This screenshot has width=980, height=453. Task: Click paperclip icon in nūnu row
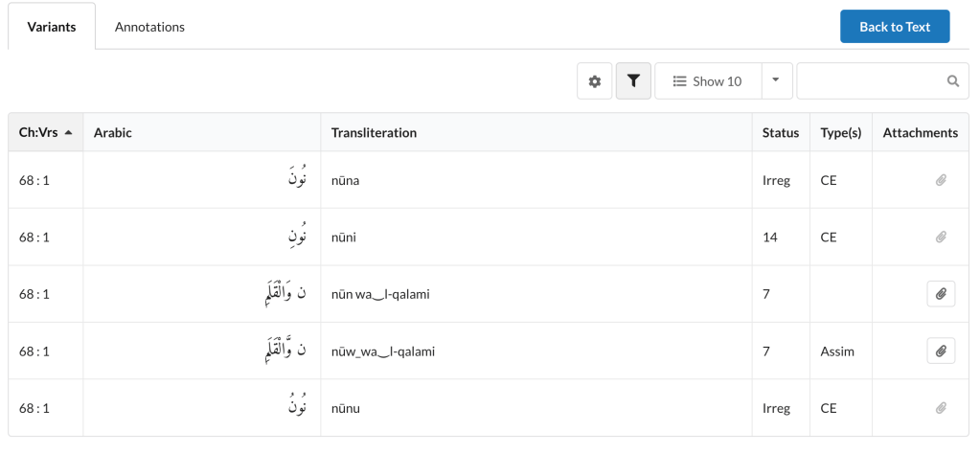point(941,408)
